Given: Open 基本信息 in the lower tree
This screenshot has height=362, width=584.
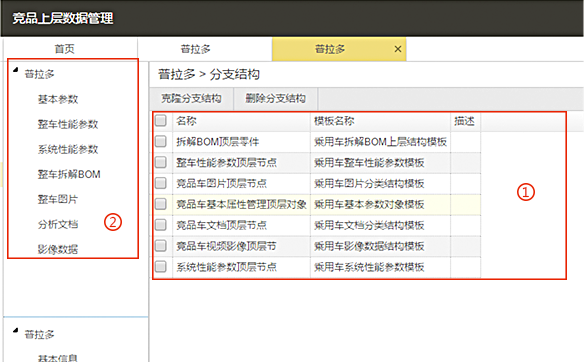Looking at the screenshot, I should [x=58, y=358].
